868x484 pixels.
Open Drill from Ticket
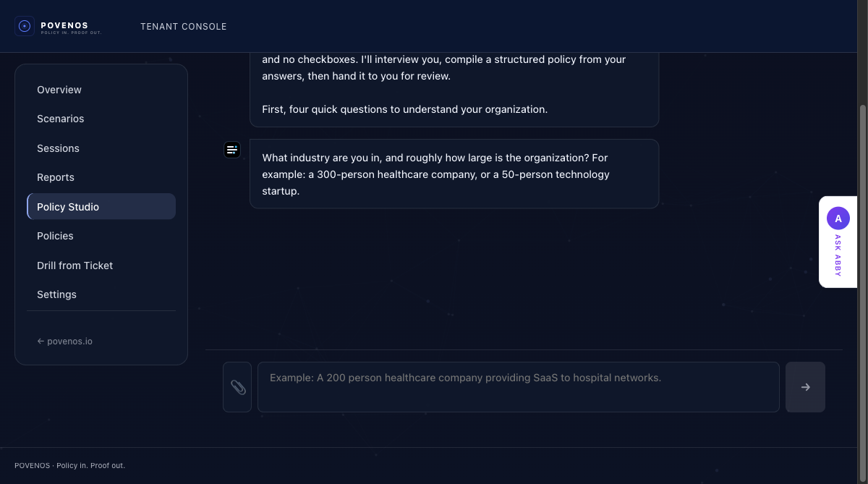tap(75, 266)
